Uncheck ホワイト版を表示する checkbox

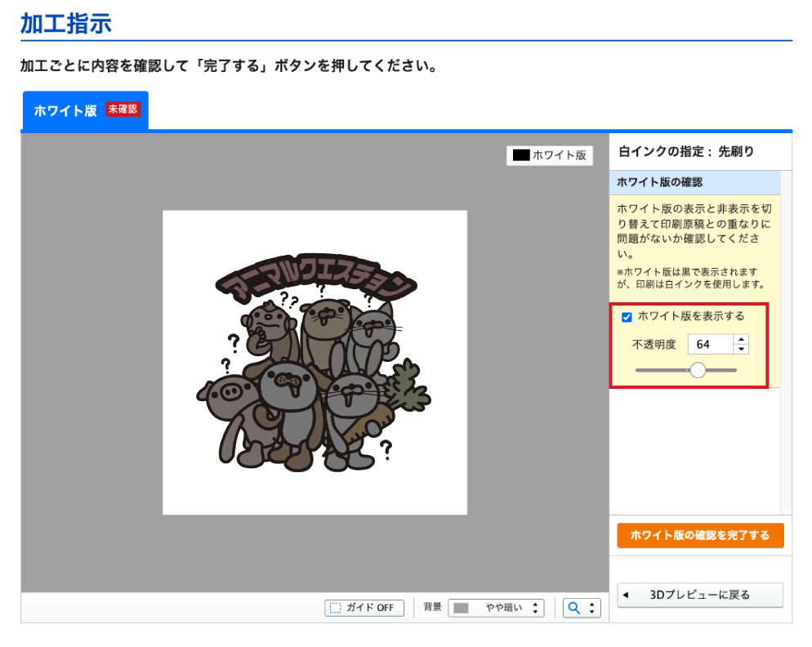[x=627, y=317]
